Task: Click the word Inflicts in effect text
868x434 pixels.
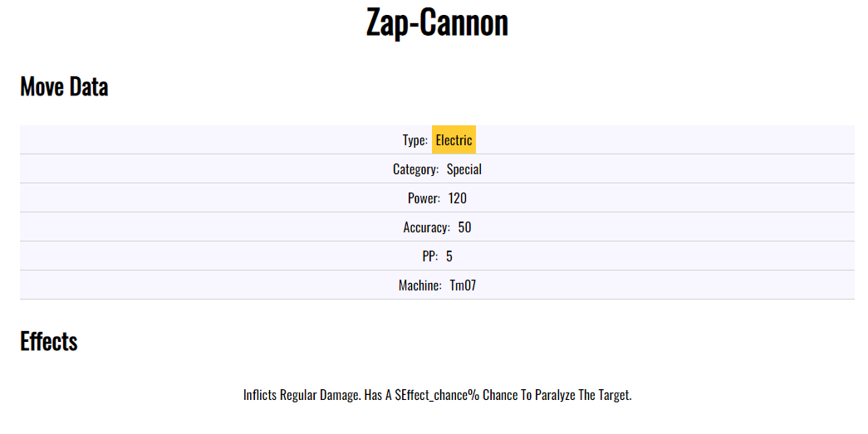Action: (259, 395)
